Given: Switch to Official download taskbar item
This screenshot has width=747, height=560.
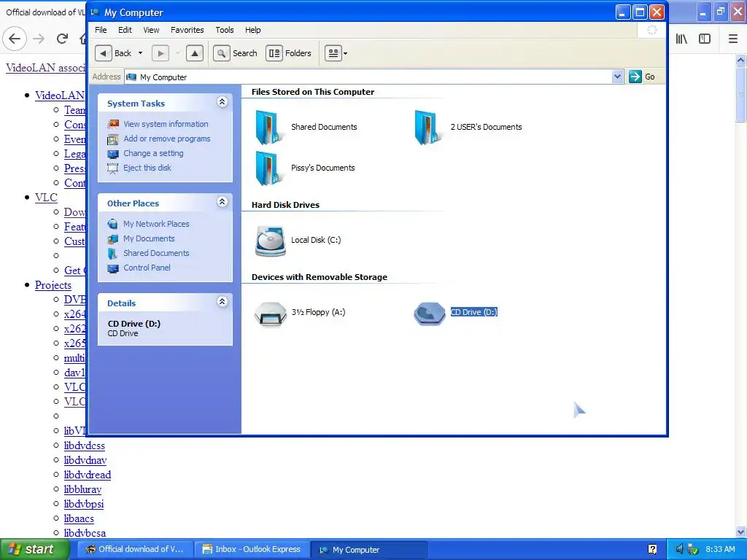Looking at the screenshot, I should (136, 549).
